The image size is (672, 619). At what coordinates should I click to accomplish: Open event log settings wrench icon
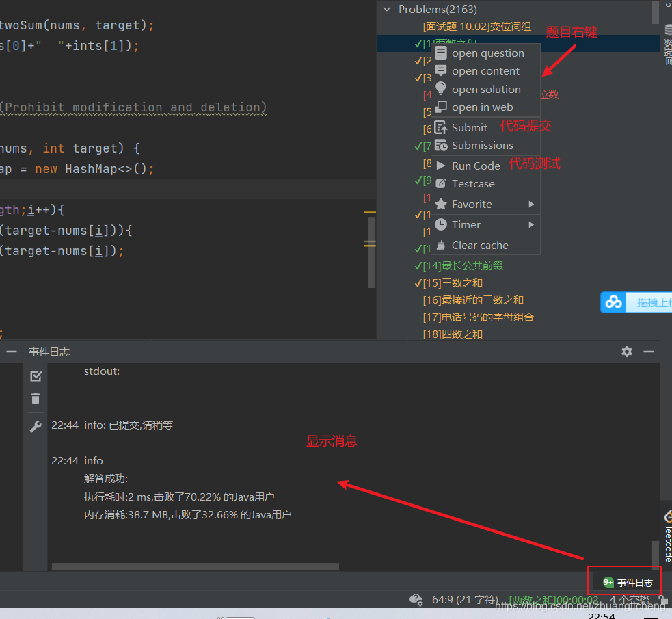(x=36, y=427)
